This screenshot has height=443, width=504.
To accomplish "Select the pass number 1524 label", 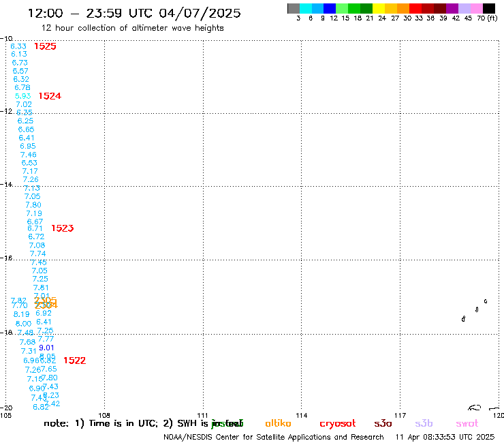I will pos(50,96).
